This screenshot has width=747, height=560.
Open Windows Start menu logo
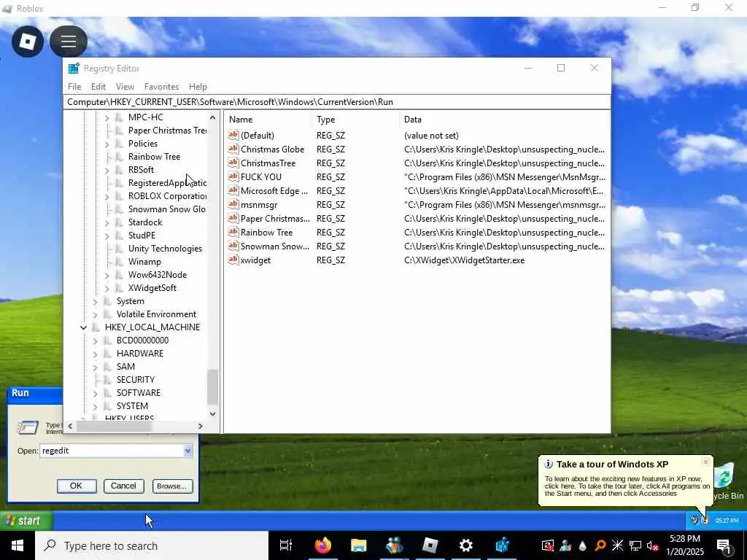[x=18, y=545]
